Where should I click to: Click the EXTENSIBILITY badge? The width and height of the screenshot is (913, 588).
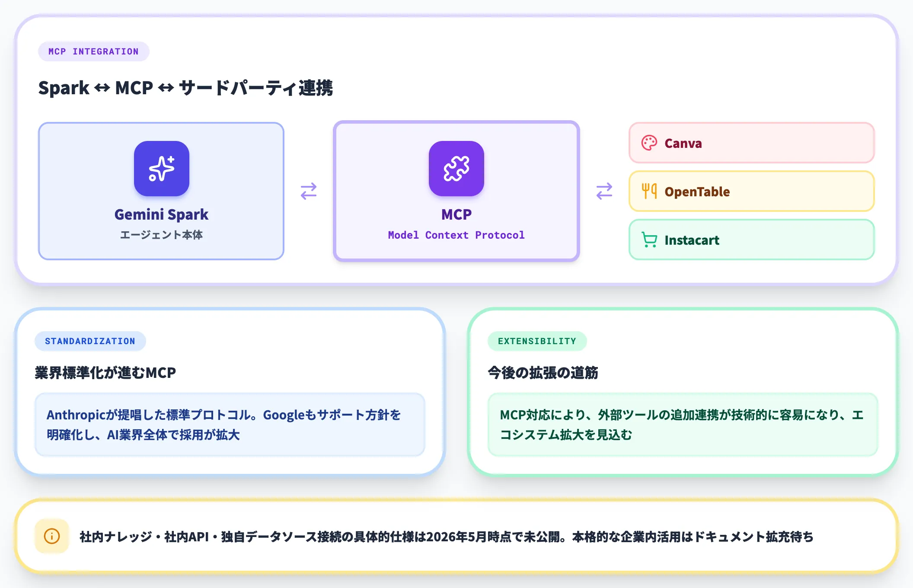(537, 341)
